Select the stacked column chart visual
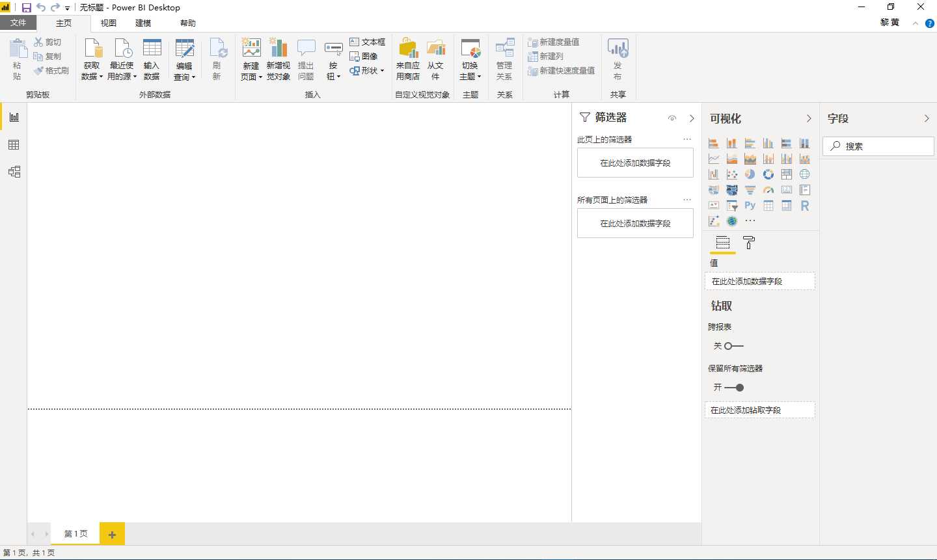 pyautogui.click(x=732, y=143)
